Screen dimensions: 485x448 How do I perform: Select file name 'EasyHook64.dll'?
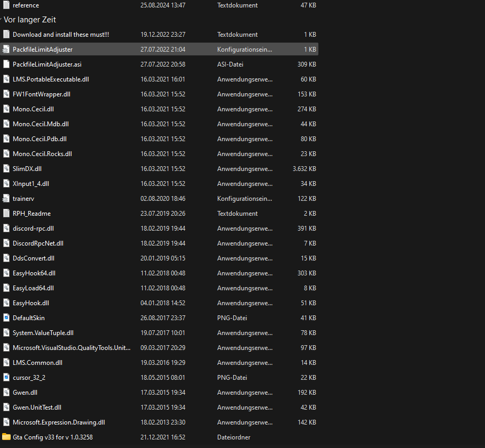coord(34,273)
